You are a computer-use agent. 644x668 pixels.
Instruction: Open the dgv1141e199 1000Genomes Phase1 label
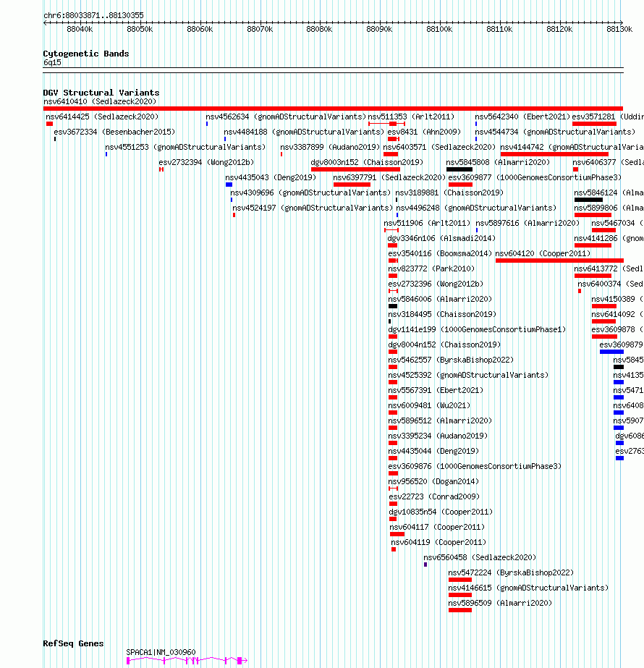click(x=477, y=329)
